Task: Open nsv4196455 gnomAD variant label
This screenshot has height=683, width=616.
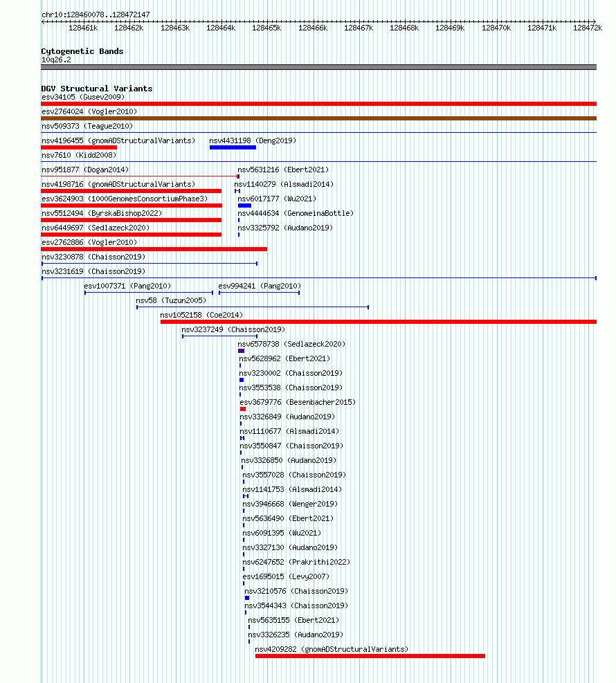Action: [x=118, y=140]
